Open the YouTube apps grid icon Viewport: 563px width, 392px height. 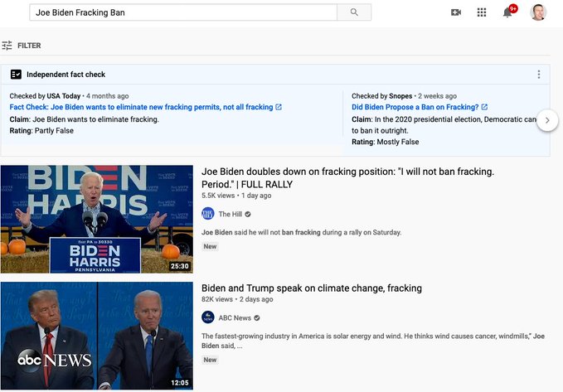[x=482, y=12]
